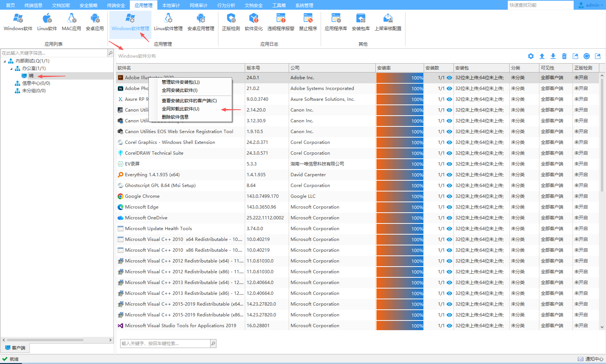
Task: Click the download arrow icon above the table
Action: coord(553,56)
